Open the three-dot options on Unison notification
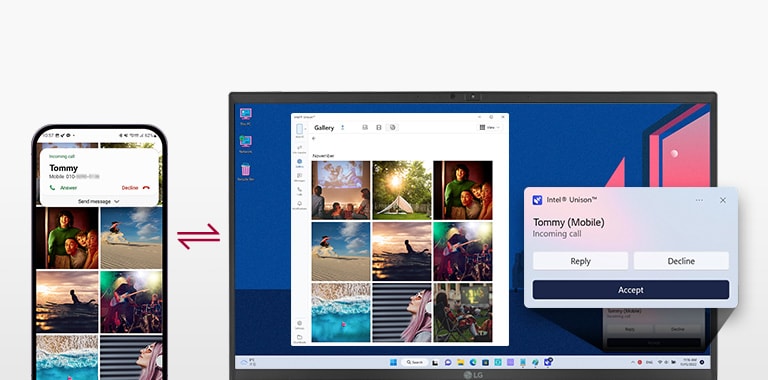 699,200
